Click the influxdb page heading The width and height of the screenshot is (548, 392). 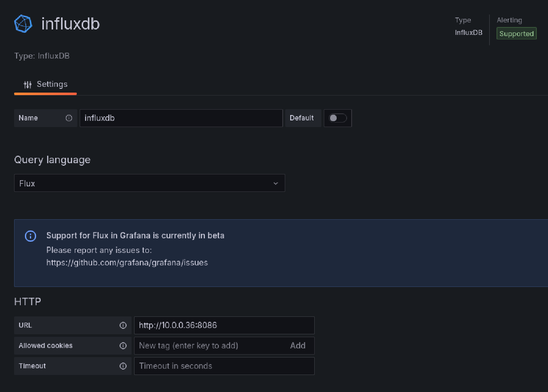coord(70,24)
